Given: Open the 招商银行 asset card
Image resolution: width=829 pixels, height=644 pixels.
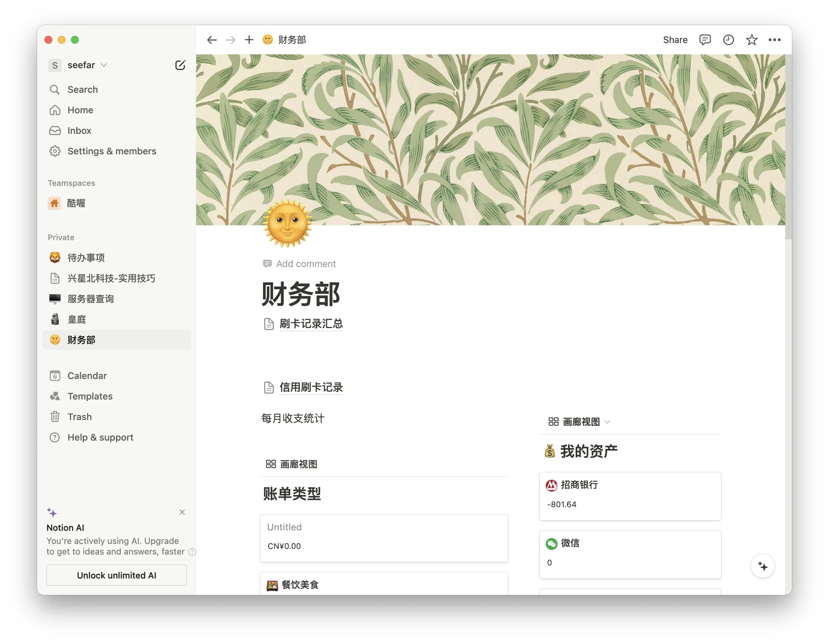Looking at the screenshot, I should (x=630, y=496).
